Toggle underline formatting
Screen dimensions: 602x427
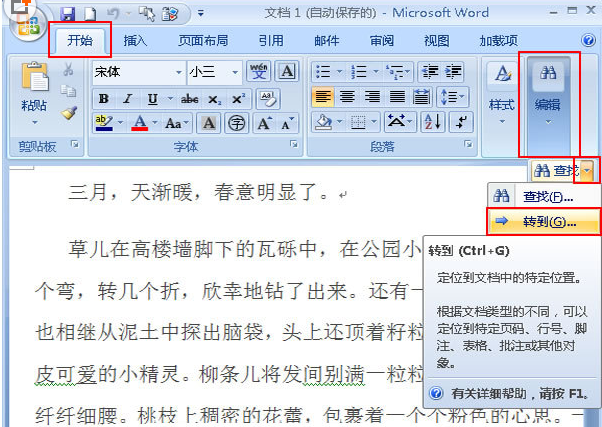pos(153,99)
